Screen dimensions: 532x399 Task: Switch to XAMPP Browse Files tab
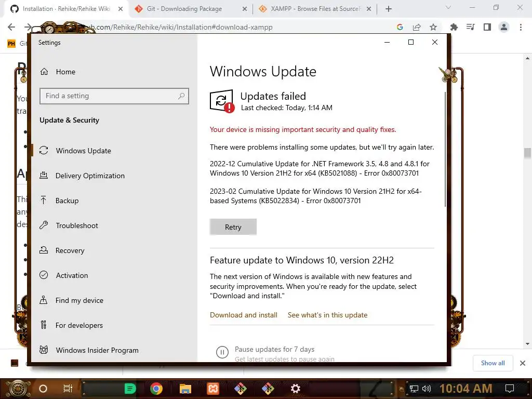pyautogui.click(x=315, y=9)
